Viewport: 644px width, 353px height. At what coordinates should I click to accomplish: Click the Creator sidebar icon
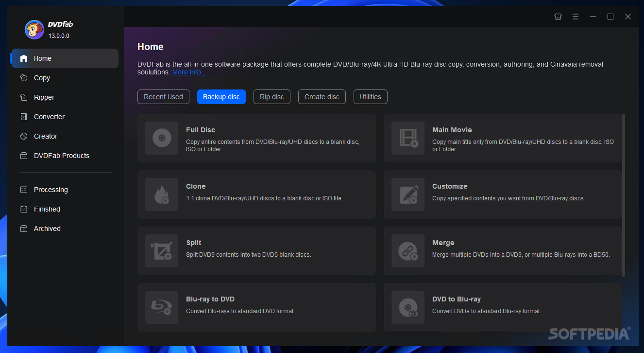tap(24, 136)
